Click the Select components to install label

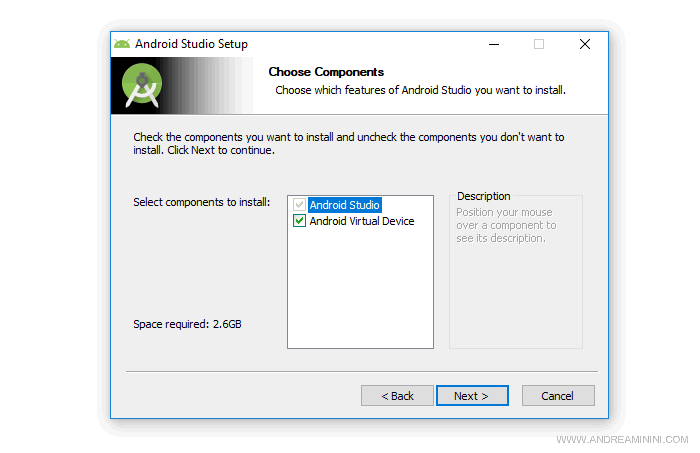201,202
